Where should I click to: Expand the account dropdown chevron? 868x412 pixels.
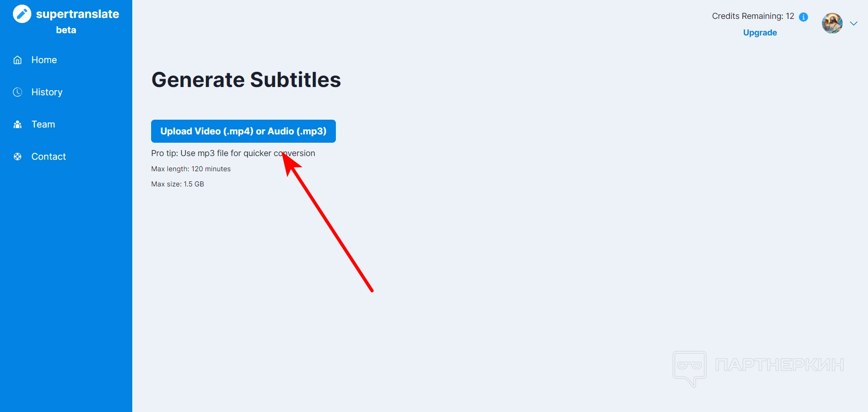(x=854, y=23)
